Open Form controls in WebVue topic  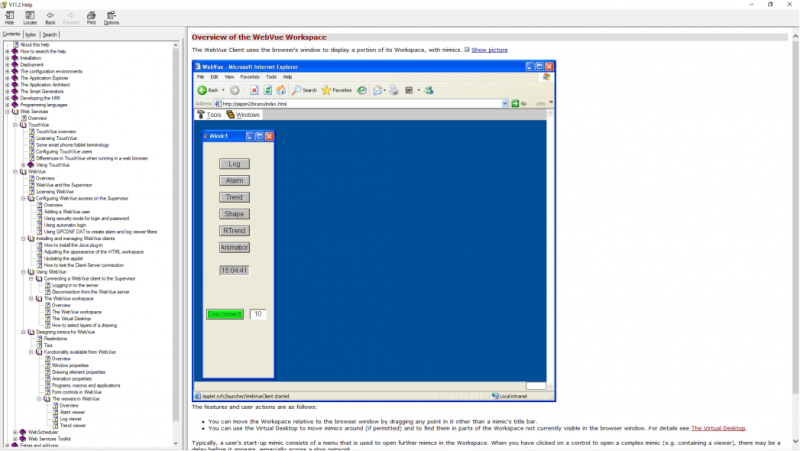(77, 392)
